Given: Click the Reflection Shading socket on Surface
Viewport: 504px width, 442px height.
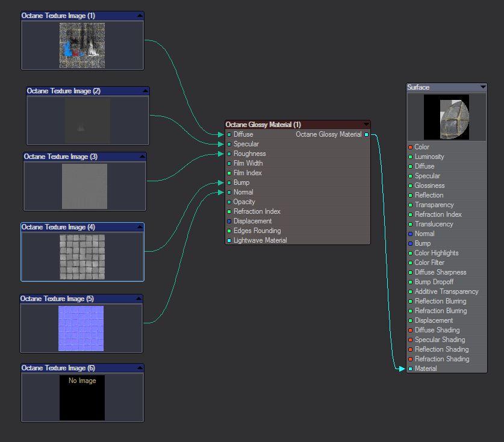Looking at the screenshot, I should click(x=411, y=349).
